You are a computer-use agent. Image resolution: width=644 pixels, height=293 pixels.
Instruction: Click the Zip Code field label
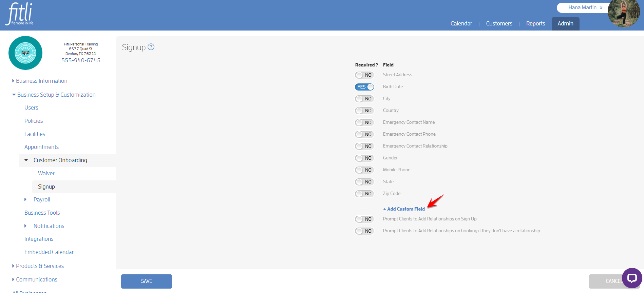click(392, 193)
